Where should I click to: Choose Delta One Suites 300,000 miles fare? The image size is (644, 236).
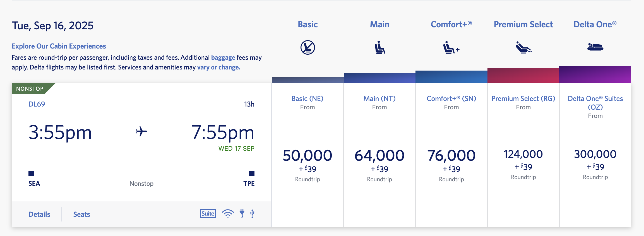595,155
